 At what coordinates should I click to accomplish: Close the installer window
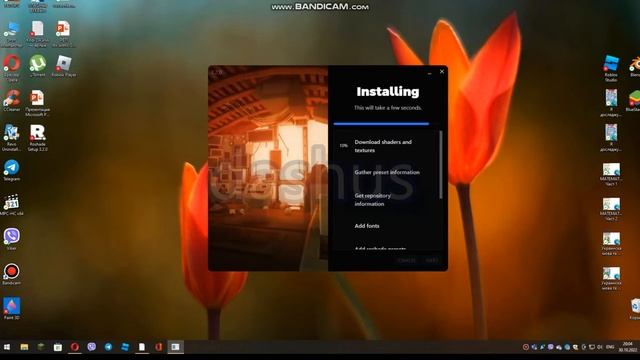442,72
